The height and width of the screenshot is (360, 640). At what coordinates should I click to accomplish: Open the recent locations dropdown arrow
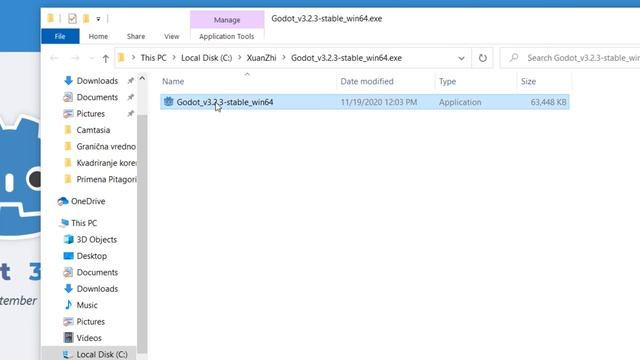click(x=91, y=58)
